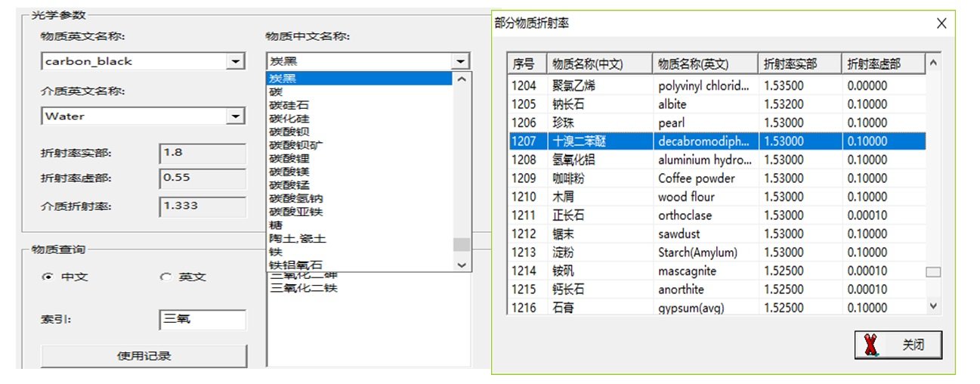Click the 索引 search input field
This screenshot has height=384, width=980.
202,320
